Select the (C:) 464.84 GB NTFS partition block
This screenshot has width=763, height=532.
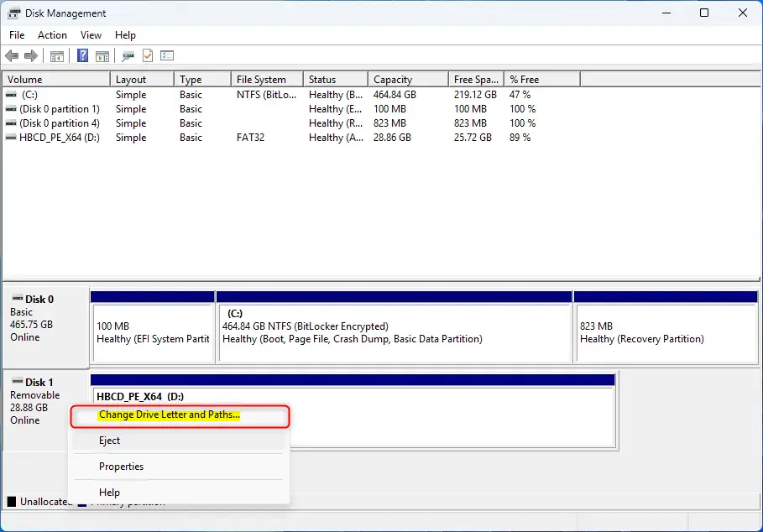[x=395, y=327]
